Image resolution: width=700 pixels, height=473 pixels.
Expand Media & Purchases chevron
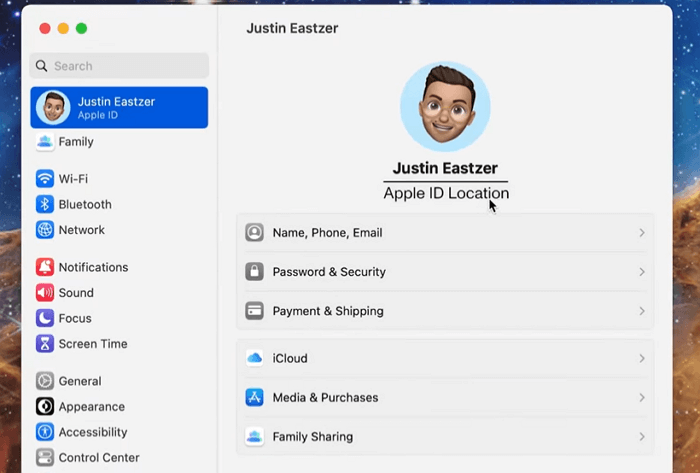coord(642,397)
